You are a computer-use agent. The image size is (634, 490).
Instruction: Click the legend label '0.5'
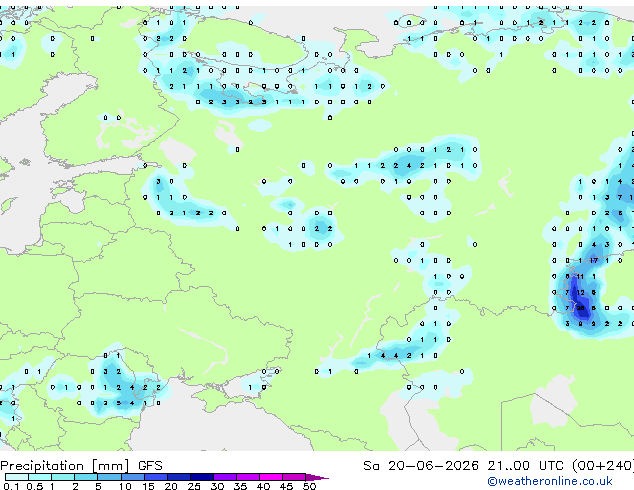tap(35, 486)
